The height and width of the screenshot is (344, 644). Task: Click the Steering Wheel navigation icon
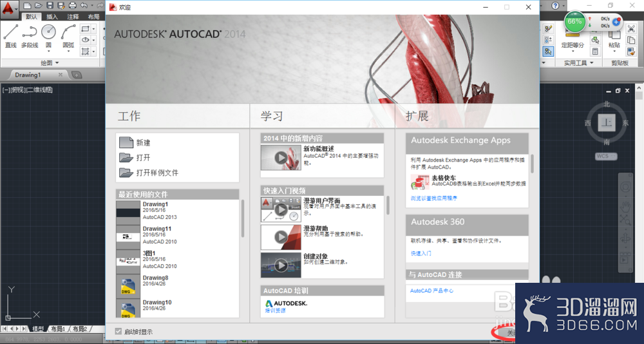pos(626,187)
